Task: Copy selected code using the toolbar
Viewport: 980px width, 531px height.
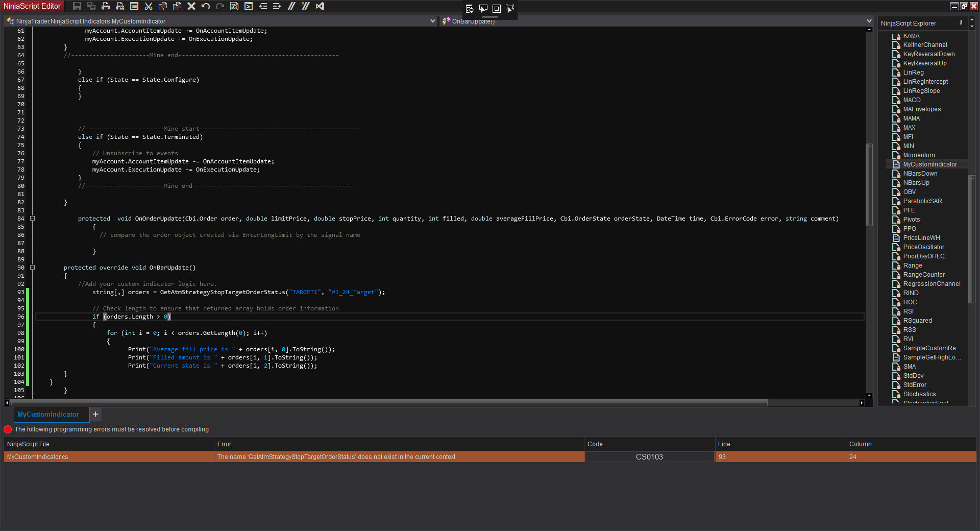Action: point(163,6)
